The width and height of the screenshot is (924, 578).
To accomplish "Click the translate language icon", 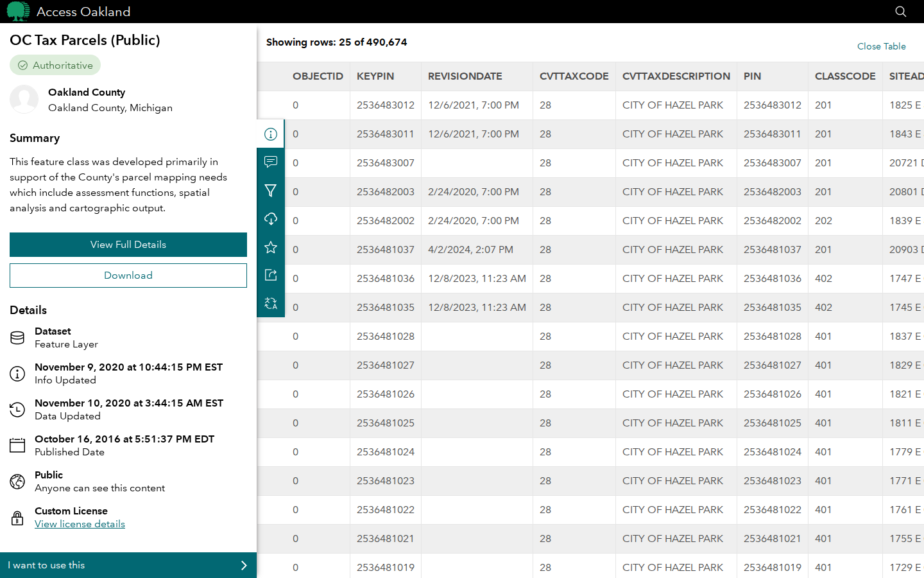I will [x=271, y=303].
